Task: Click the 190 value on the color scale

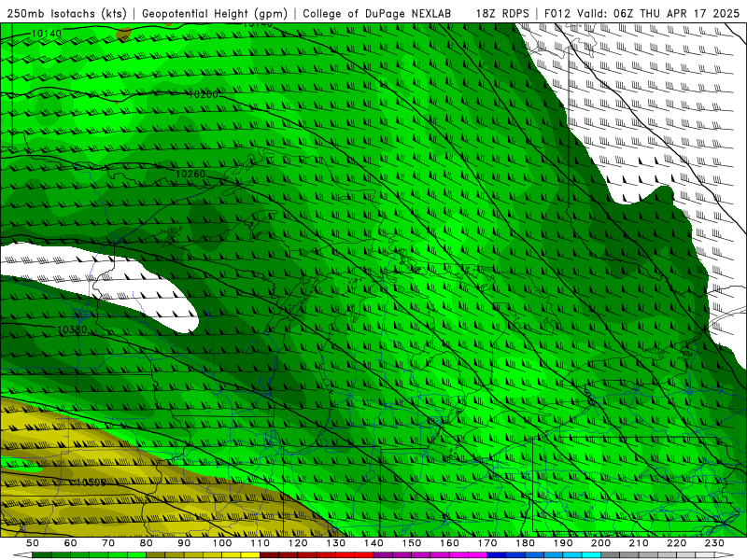Action: [563, 543]
